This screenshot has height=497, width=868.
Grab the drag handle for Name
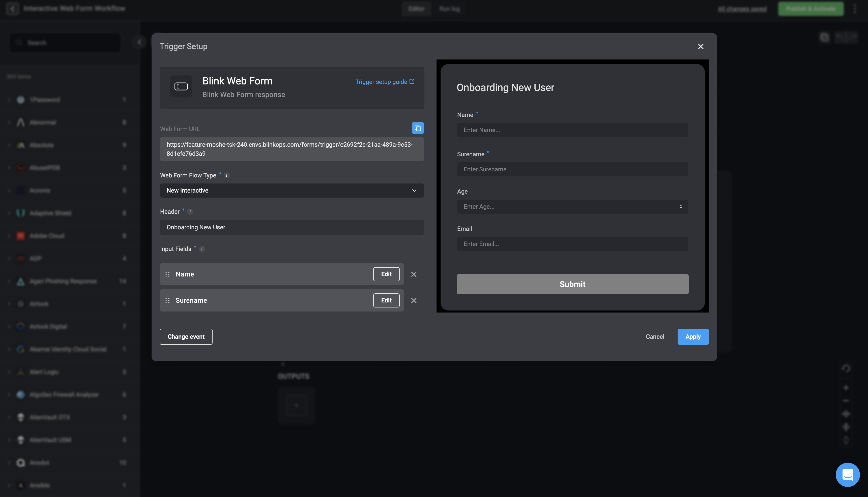[167, 274]
